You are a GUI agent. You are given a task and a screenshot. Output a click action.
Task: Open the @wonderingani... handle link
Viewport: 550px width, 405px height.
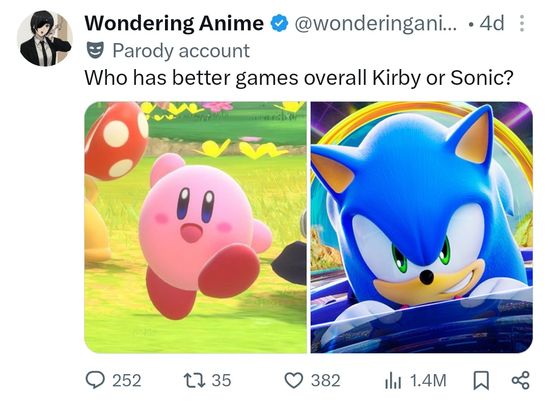[376, 24]
